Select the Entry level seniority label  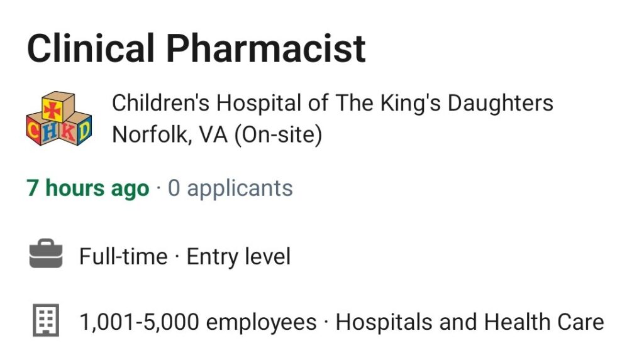coord(238,257)
